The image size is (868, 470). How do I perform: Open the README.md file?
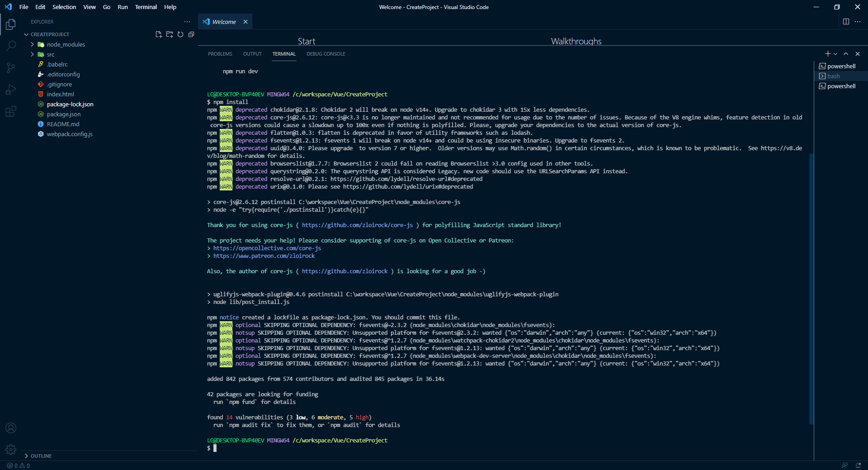coord(63,124)
